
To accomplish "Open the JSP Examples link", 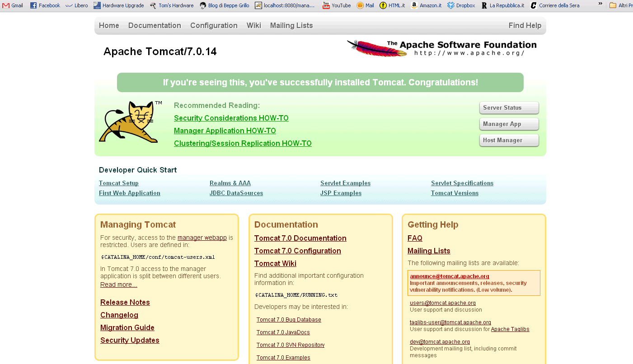I will click(x=341, y=193).
